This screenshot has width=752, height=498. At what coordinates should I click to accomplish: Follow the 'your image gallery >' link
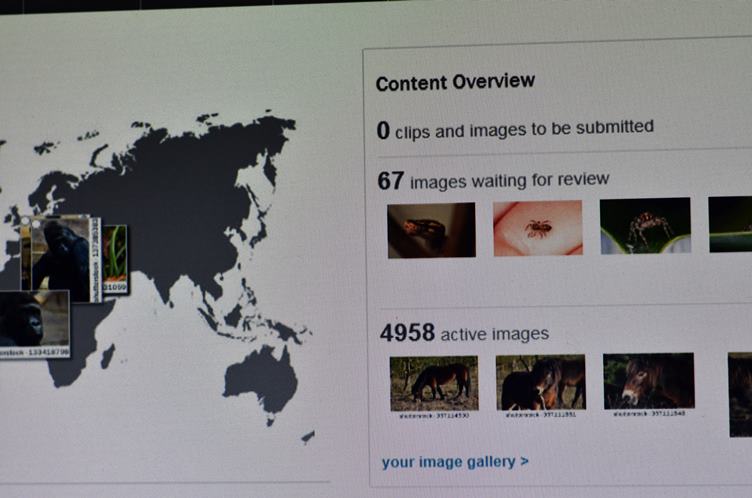tap(455, 462)
